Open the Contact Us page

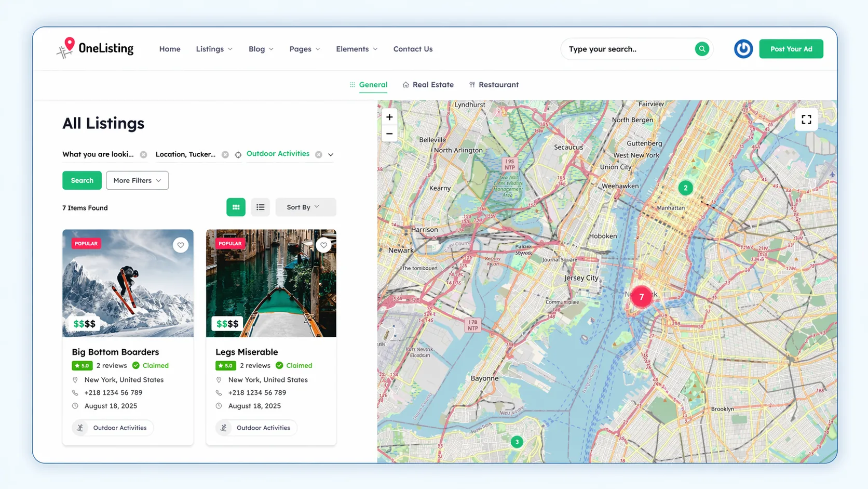(x=413, y=49)
